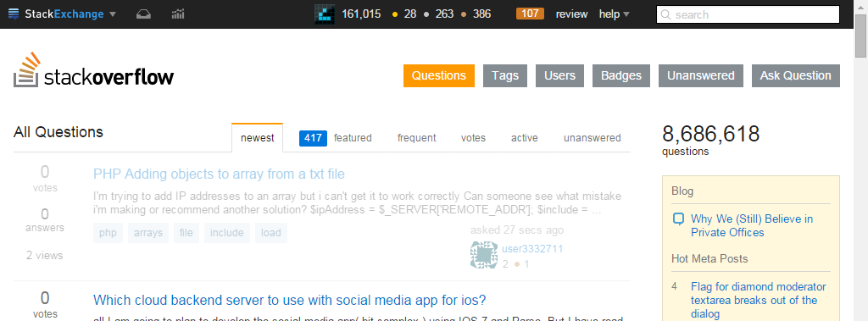Click the load tag
This screenshot has width=868, height=321.
coord(271,233)
